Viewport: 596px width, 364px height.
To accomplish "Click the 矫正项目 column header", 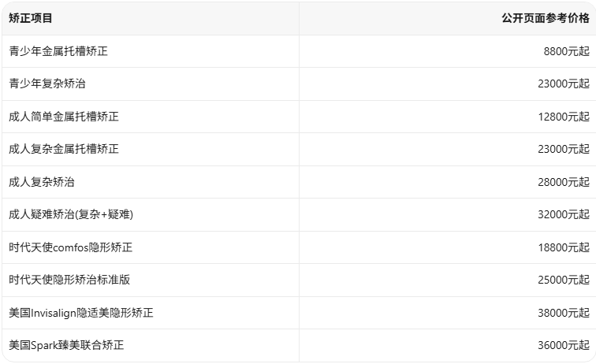I will [31, 18].
